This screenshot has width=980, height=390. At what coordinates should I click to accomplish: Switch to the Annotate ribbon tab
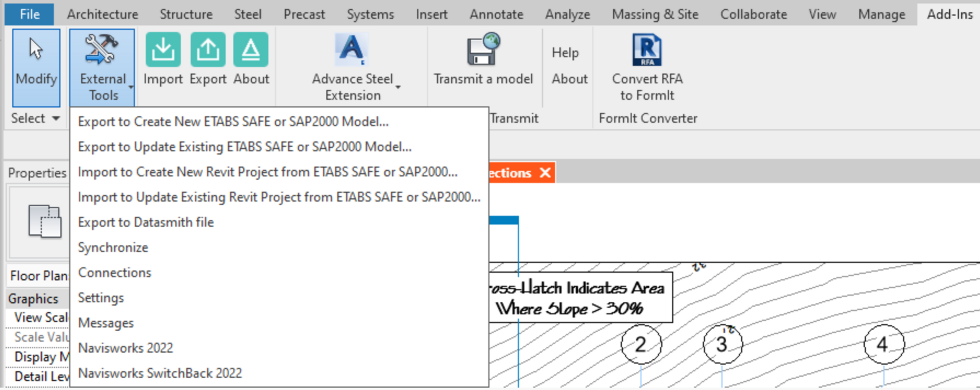[x=496, y=14]
